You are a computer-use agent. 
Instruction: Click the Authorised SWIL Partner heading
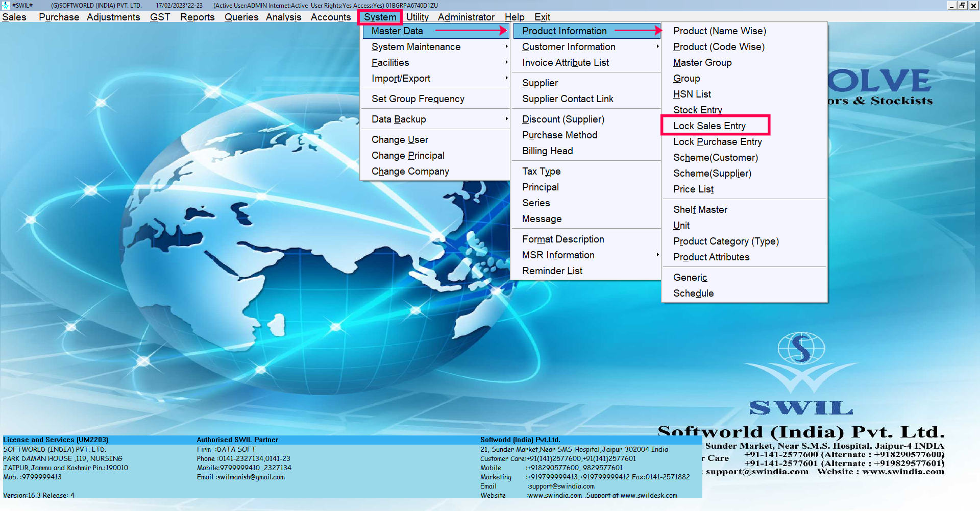[x=237, y=440]
